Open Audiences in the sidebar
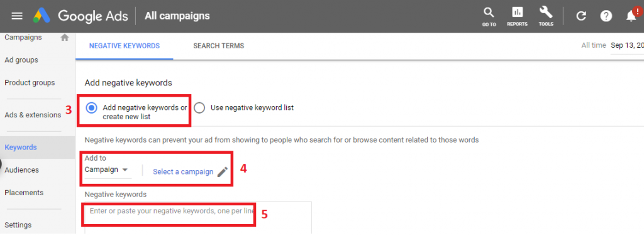 click(x=22, y=170)
